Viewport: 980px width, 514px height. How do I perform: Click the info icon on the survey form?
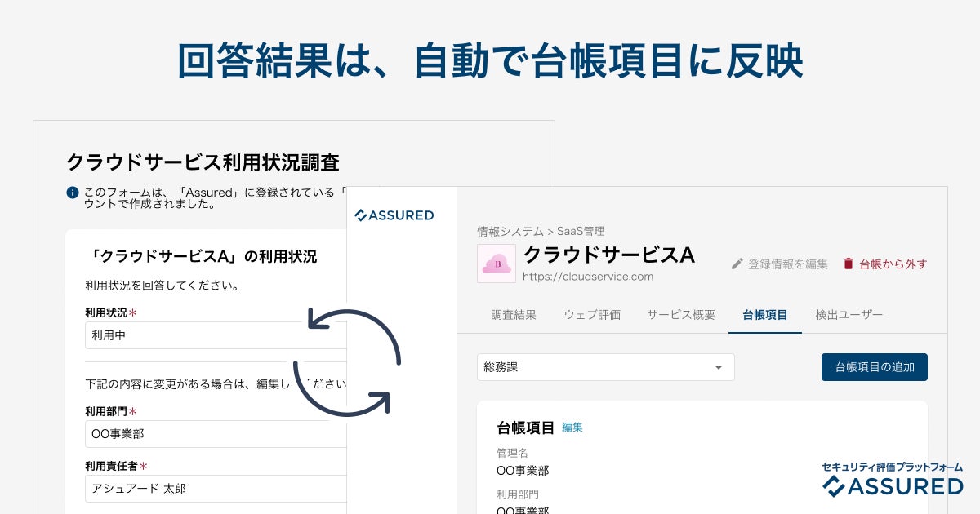tap(73, 193)
